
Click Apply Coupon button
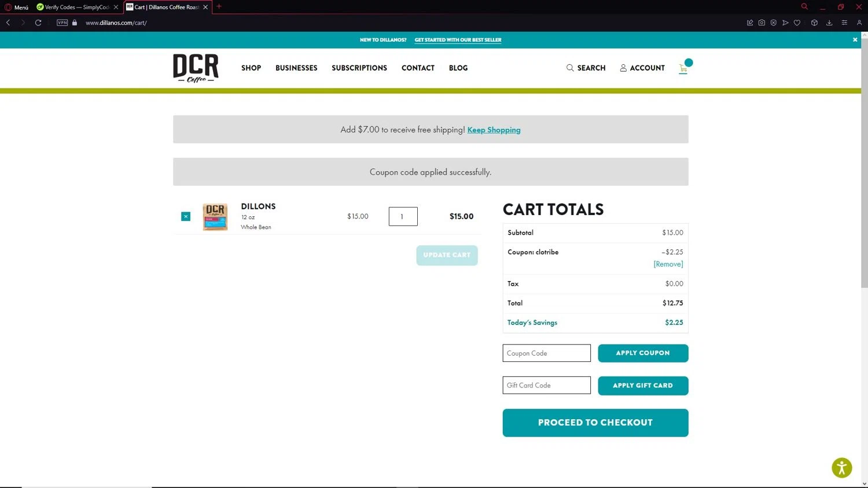click(643, 353)
